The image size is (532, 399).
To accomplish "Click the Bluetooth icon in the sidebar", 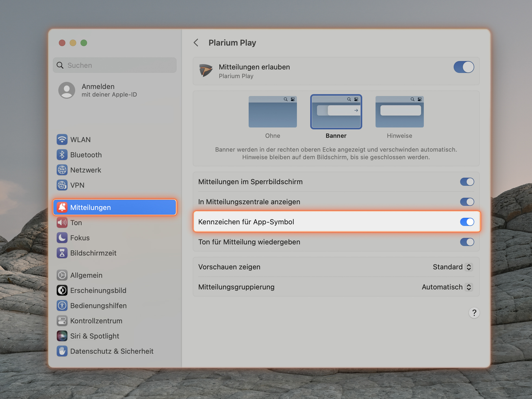I will point(62,155).
